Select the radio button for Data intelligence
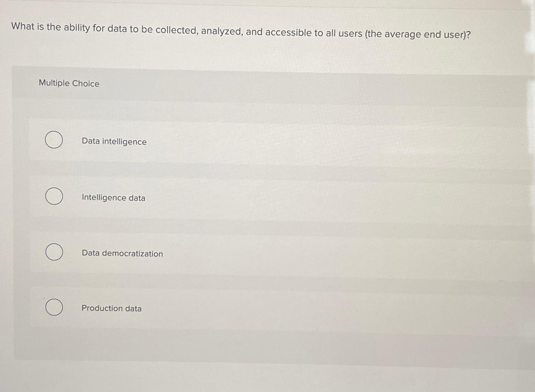The height and width of the screenshot is (392, 535). [x=54, y=141]
